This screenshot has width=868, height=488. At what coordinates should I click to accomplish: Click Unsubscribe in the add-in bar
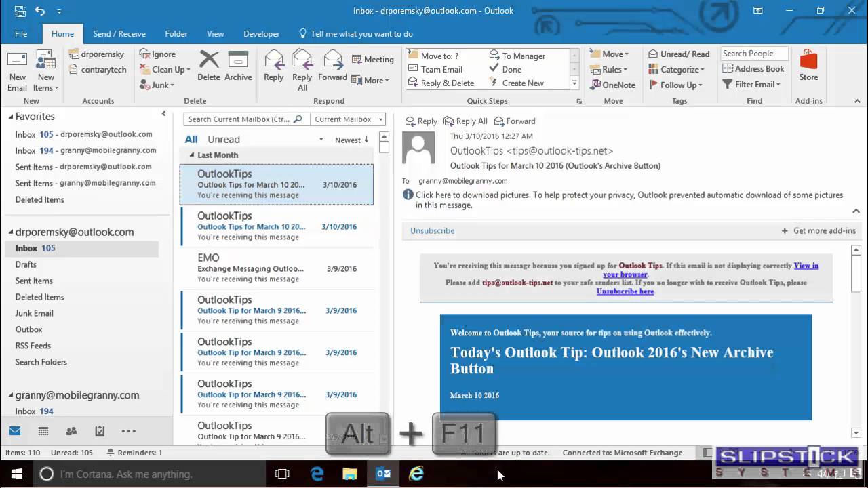coord(432,230)
